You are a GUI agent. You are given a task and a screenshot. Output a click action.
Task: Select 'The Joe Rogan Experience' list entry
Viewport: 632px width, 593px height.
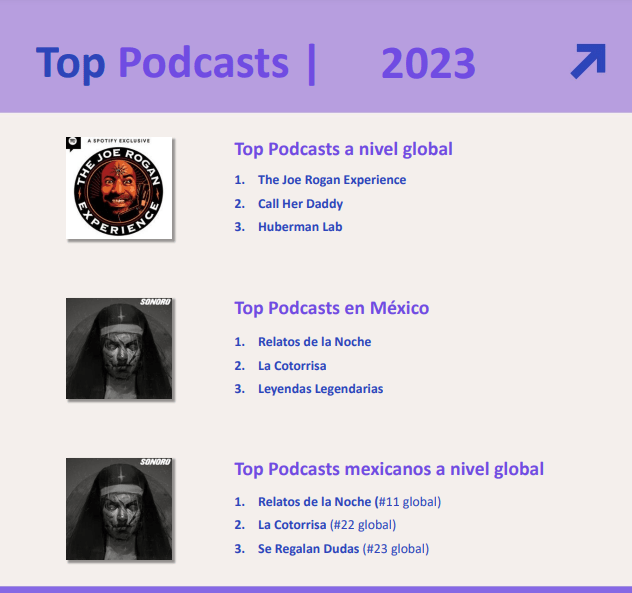332,180
